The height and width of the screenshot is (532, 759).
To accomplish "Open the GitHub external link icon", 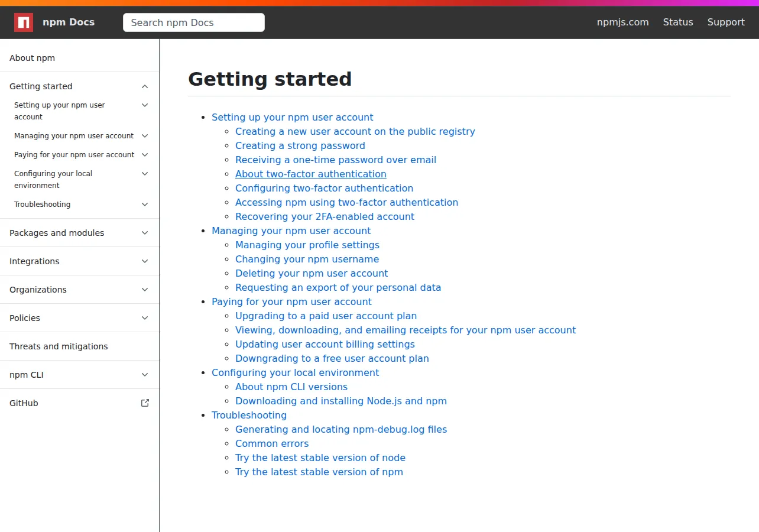I will 145,403.
